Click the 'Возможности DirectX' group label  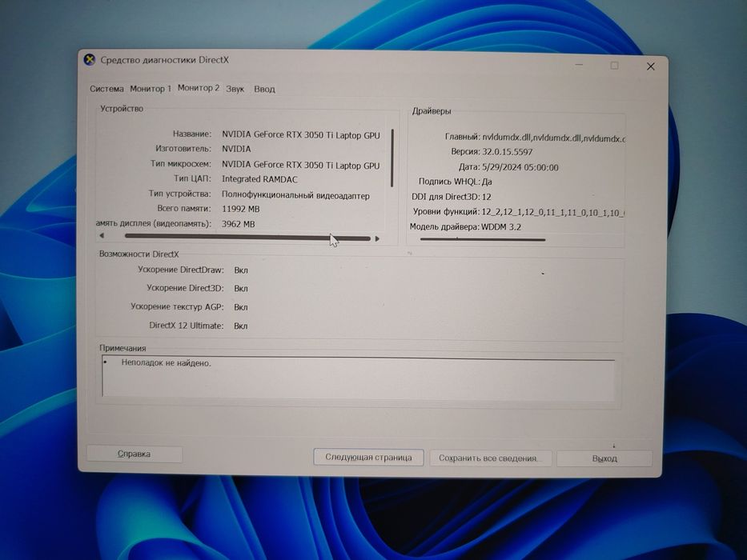click(x=139, y=254)
